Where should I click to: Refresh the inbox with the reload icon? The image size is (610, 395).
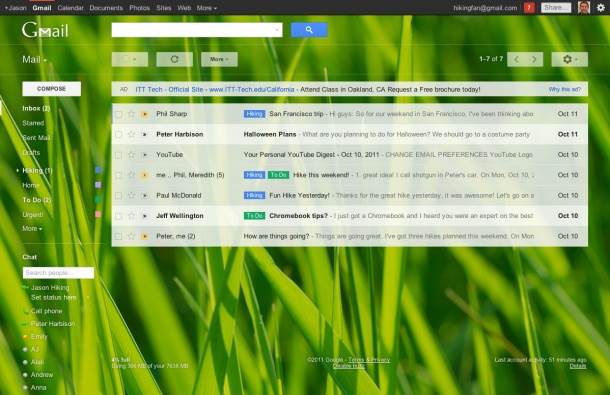click(174, 60)
